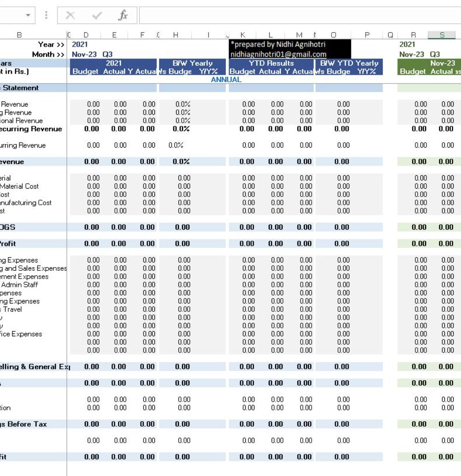Click bold 0.0% in the 'evenue' total row

181,161
